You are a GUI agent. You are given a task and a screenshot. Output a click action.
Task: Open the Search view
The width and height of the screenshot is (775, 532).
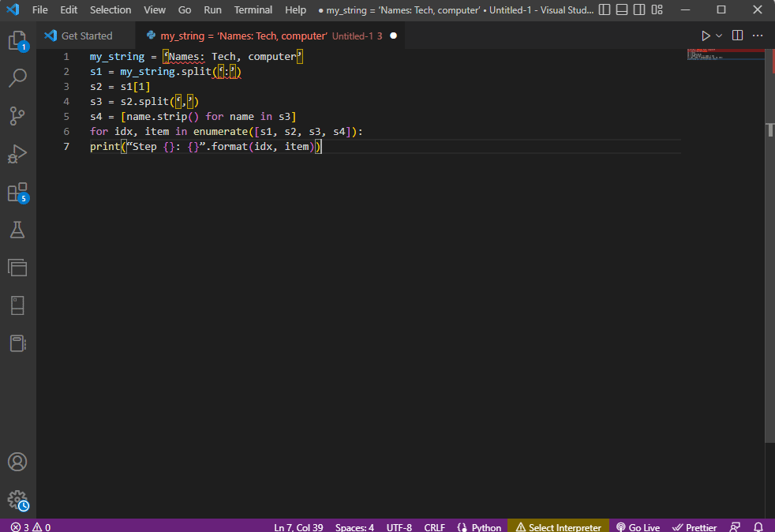18,78
